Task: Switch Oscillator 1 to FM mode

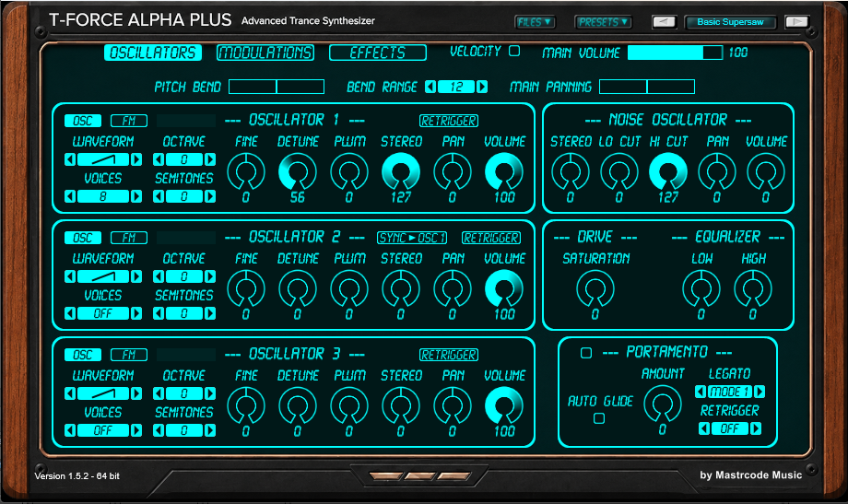Action: pos(129,121)
